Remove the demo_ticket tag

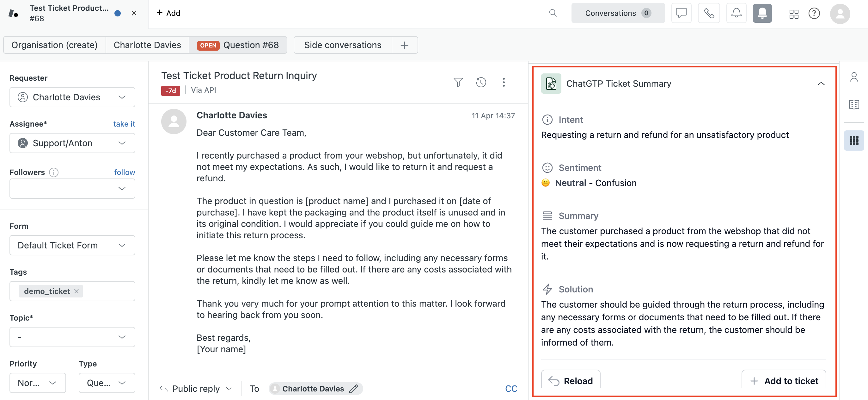tap(76, 291)
